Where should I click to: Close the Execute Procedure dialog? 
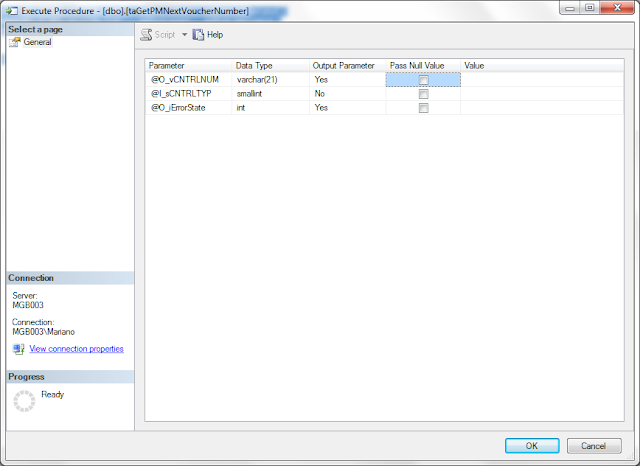(x=617, y=8)
